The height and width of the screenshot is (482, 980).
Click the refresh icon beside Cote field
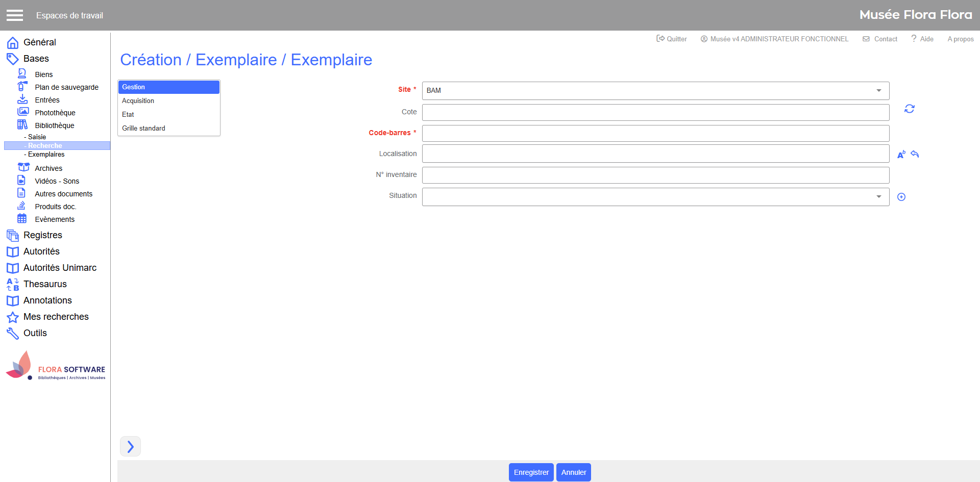(x=909, y=109)
